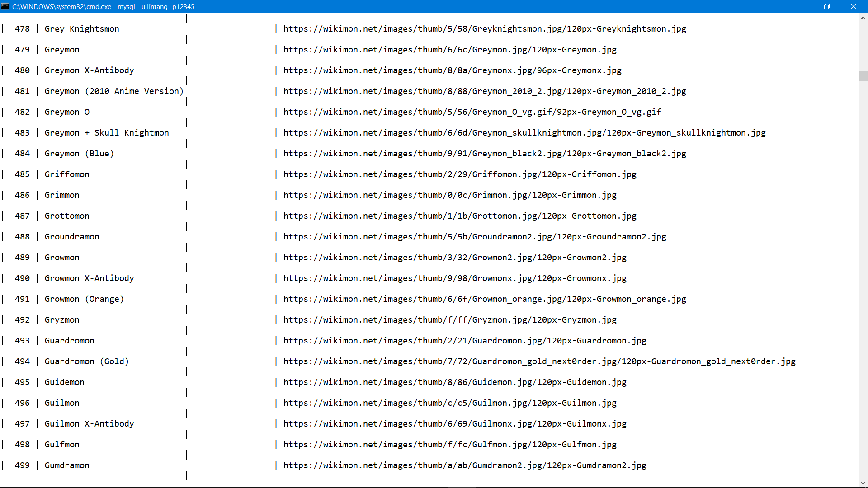868x488 pixels.
Task: Click the Greyknightsmon.jpg URL in row 478
Action: 484,29
